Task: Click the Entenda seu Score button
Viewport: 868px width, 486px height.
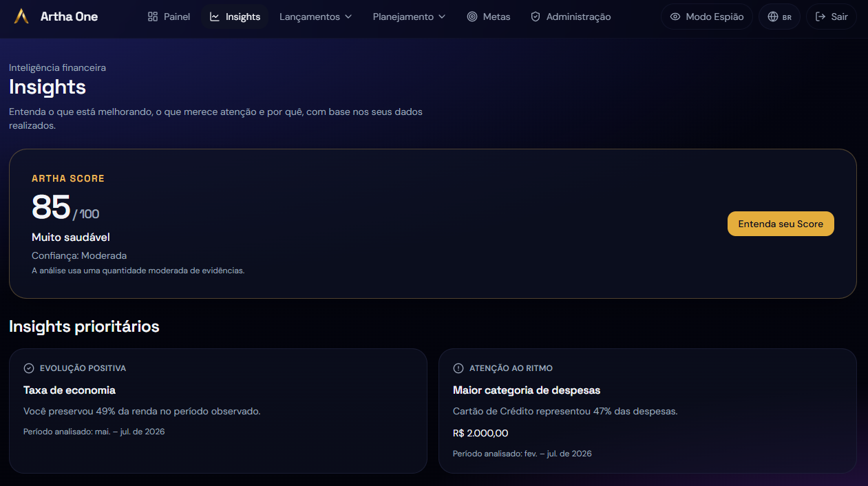Action: point(781,224)
